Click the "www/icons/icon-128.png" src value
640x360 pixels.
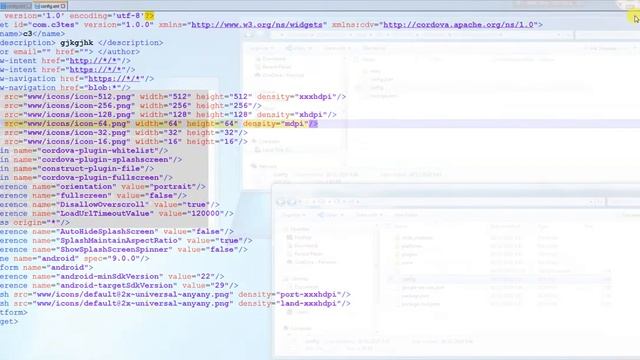tap(79, 115)
